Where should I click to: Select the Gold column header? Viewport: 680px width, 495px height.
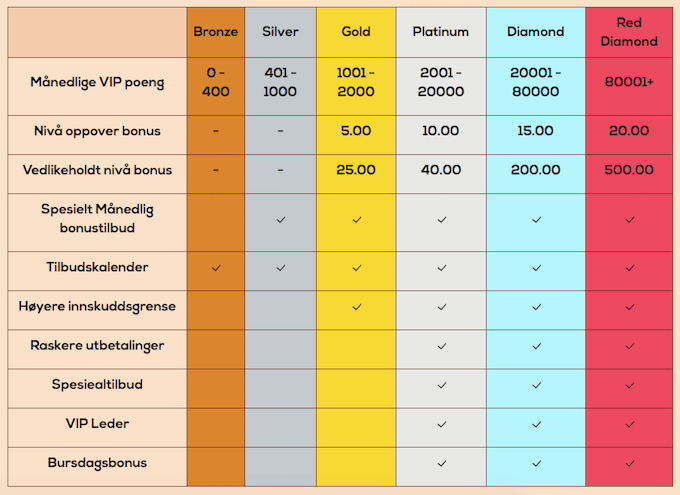click(x=356, y=32)
